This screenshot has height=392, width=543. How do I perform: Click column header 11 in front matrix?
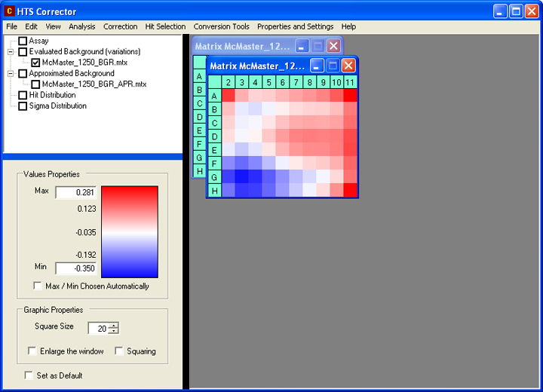[350, 82]
